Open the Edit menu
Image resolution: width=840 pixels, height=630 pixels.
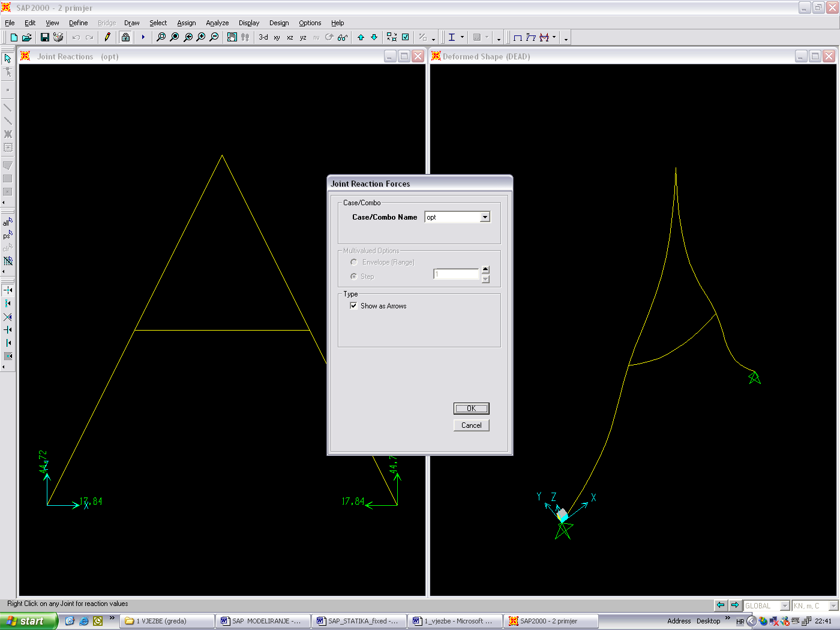pos(30,23)
